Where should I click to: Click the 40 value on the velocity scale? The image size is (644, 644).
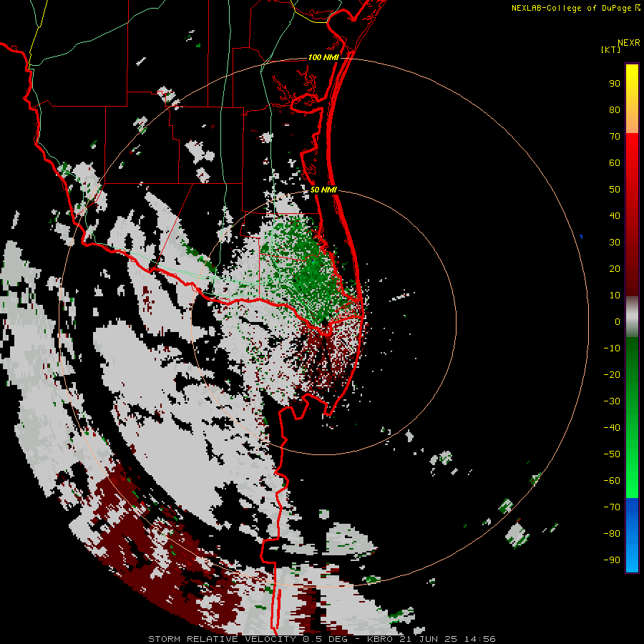(615, 216)
